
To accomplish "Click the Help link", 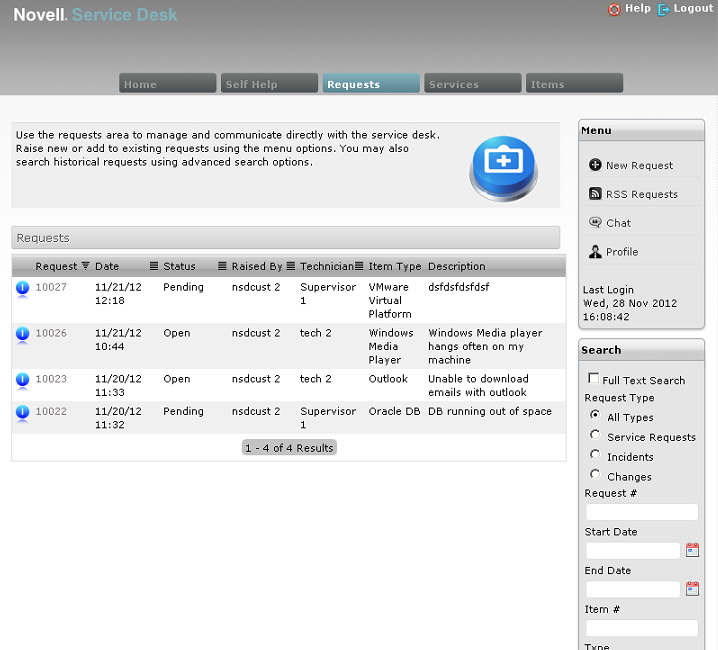I will pos(637,8).
